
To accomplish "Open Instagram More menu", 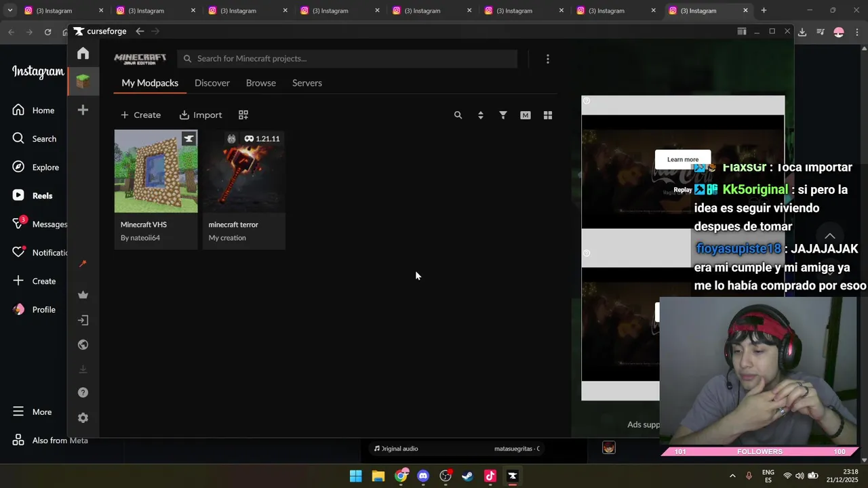I will click(x=32, y=412).
